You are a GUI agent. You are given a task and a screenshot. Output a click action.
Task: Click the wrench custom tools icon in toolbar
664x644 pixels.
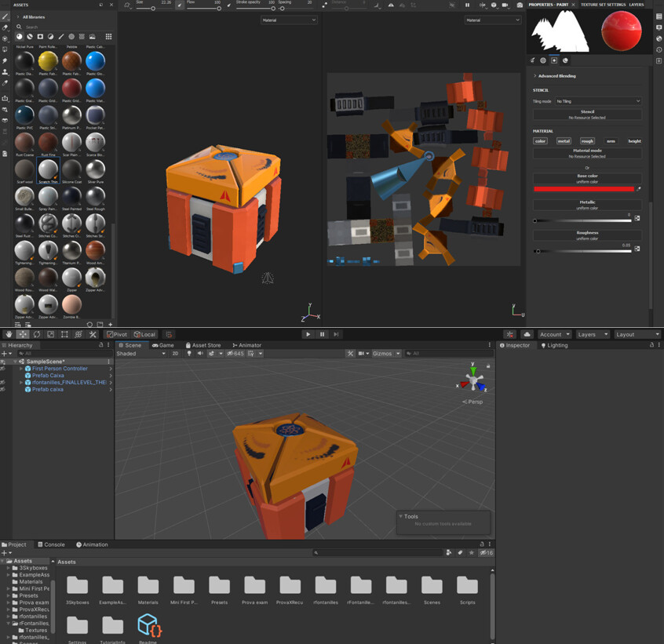[x=92, y=334]
